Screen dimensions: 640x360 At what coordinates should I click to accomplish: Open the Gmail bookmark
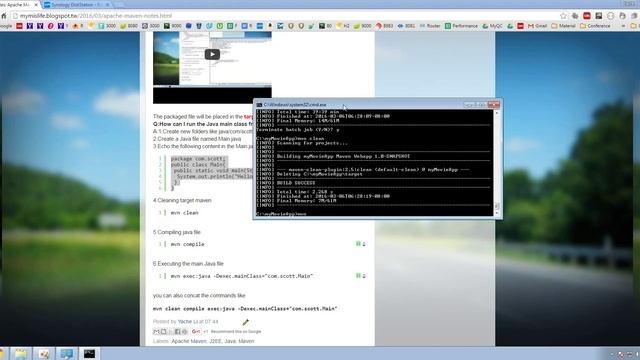[x=537, y=26]
